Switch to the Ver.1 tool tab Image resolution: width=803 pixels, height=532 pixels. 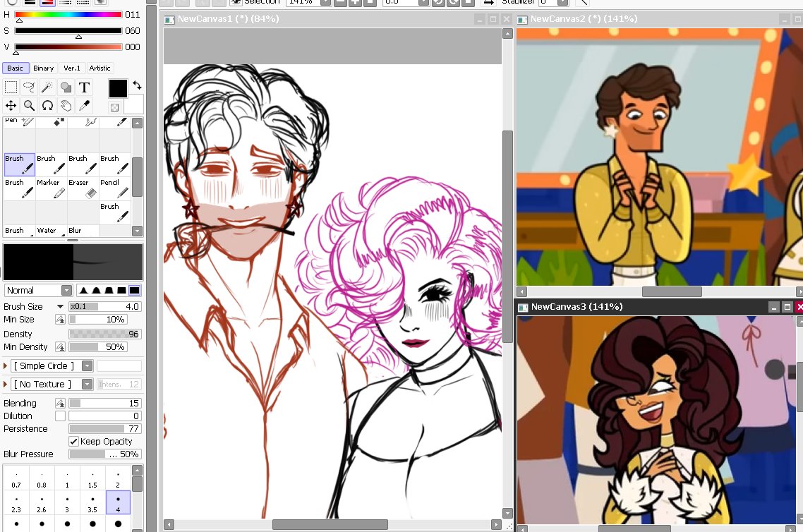[x=72, y=68]
